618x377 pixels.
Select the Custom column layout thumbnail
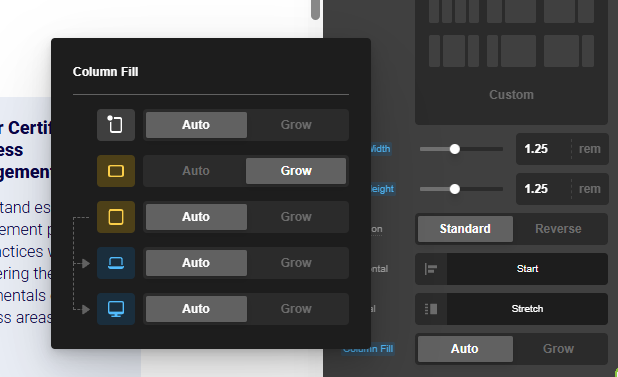[511, 95]
